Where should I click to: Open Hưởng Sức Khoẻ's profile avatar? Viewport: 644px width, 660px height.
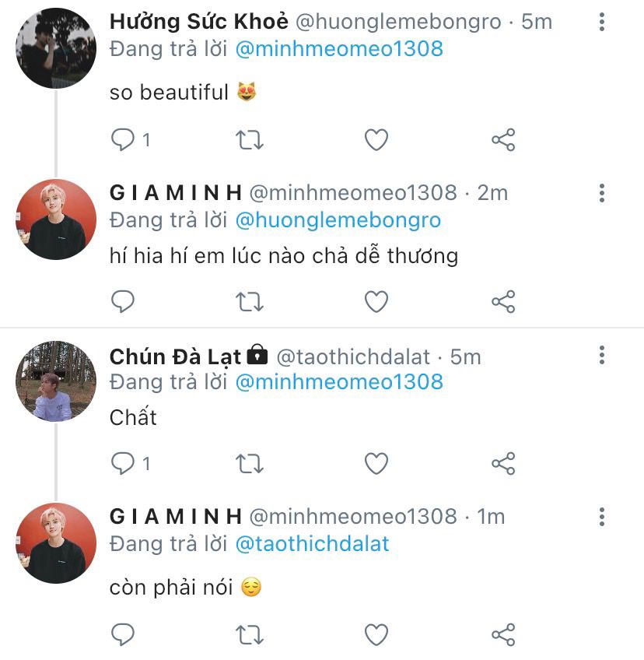tap(55, 48)
